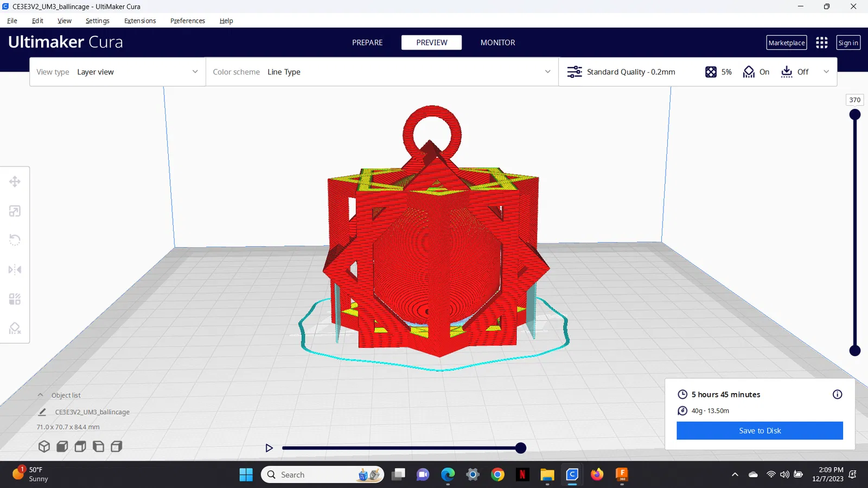This screenshot has height=488, width=868.
Task: Open the Extensions menu
Action: [x=140, y=21]
